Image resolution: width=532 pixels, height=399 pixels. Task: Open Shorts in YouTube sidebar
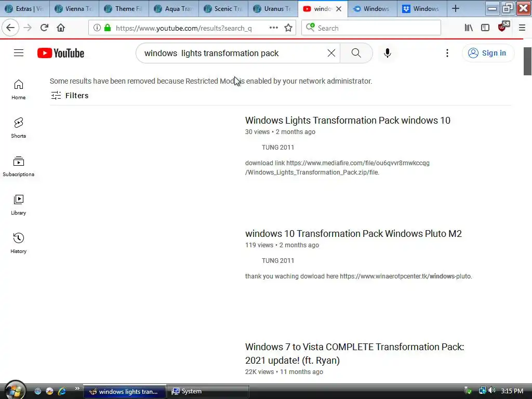pyautogui.click(x=19, y=128)
